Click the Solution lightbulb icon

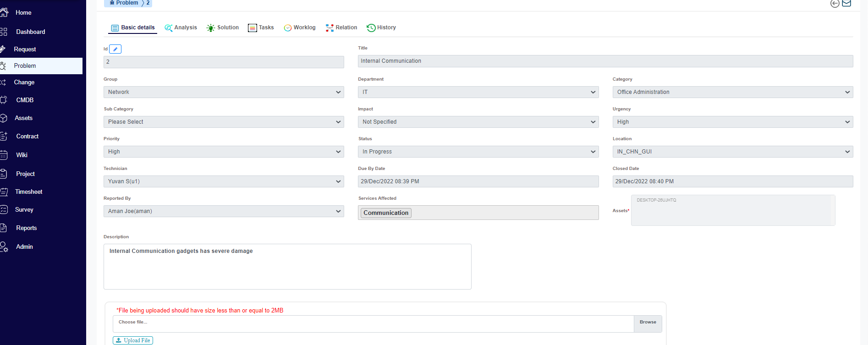[210, 28]
